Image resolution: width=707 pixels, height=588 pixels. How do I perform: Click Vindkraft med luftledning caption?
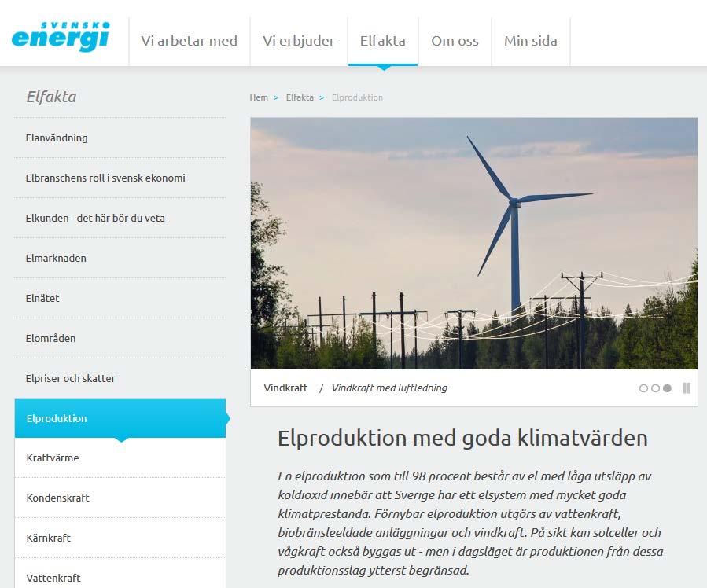tap(389, 388)
